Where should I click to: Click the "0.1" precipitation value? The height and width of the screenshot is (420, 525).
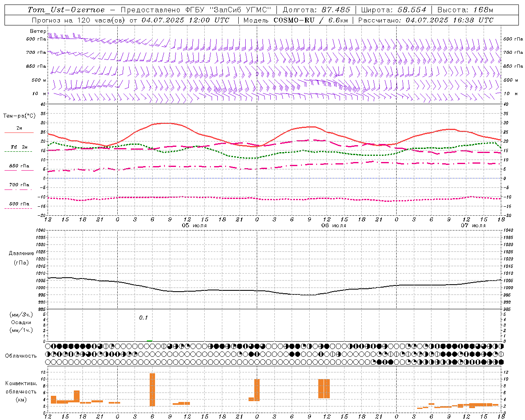click(143, 317)
